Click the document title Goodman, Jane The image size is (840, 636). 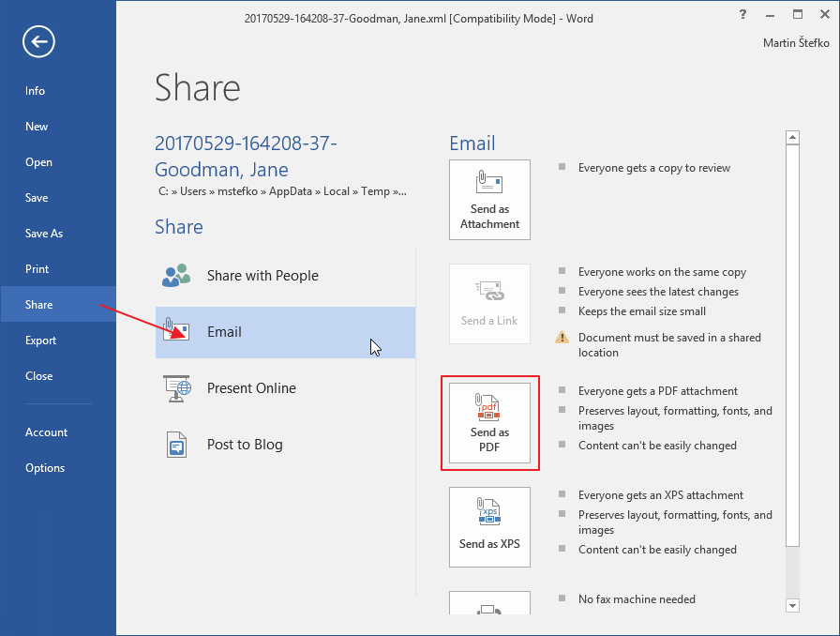(x=246, y=156)
